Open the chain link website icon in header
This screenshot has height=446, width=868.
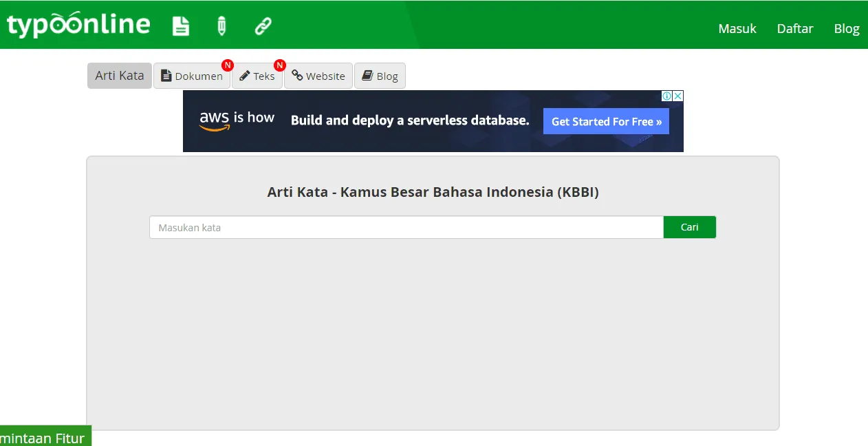click(263, 26)
